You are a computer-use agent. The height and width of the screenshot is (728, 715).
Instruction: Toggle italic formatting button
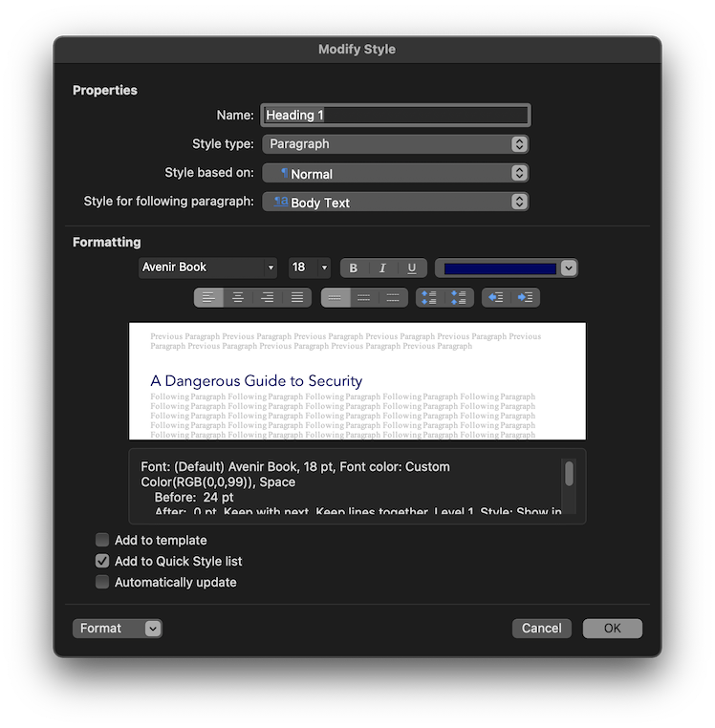coord(382,268)
